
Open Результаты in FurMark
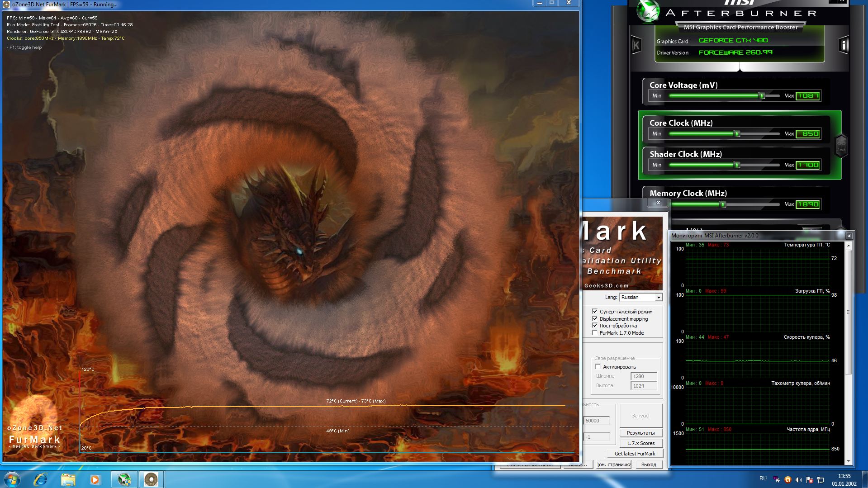(641, 433)
